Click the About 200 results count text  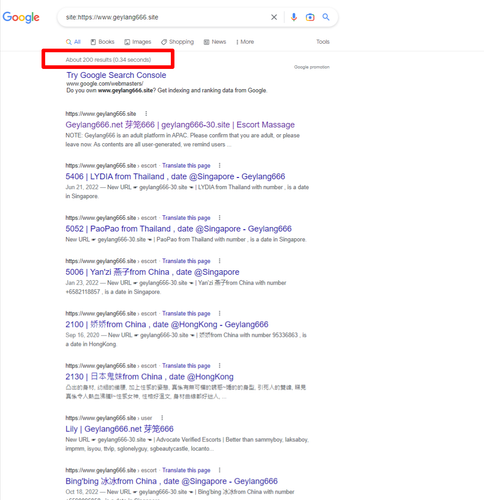click(108, 60)
